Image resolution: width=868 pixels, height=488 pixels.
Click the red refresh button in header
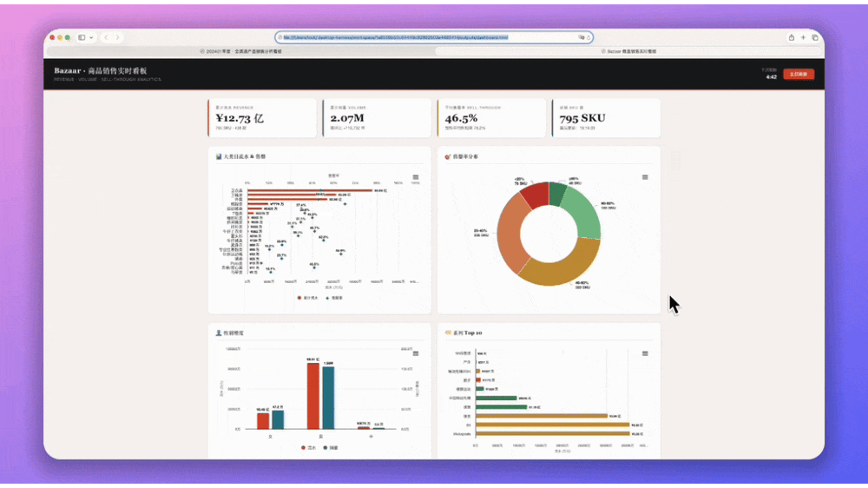click(799, 74)
